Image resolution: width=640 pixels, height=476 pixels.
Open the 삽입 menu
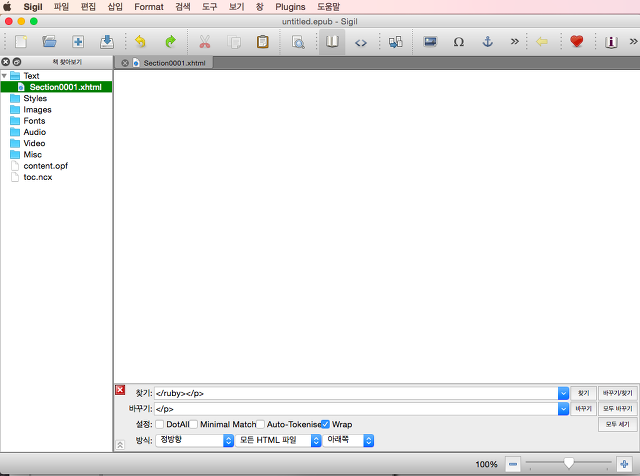pos(115,7)
